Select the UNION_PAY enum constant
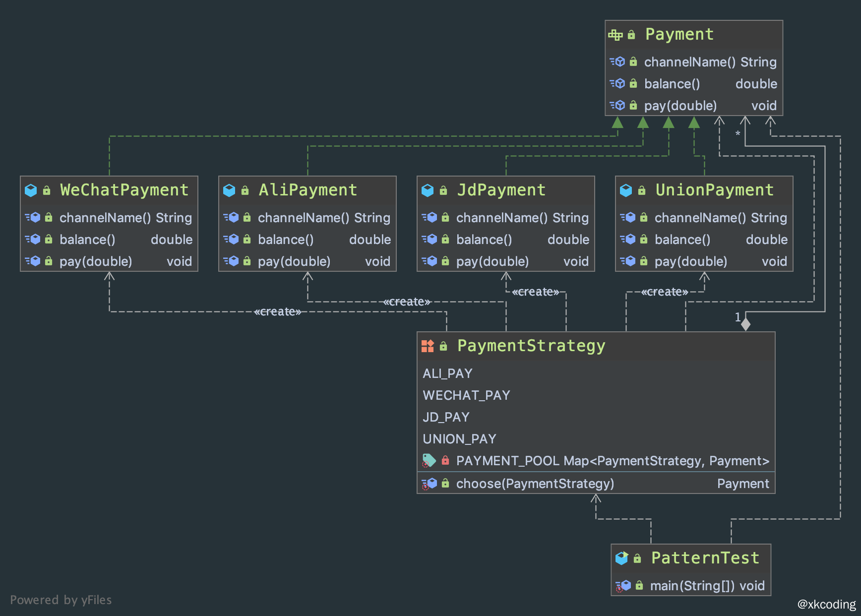Screen dimensions: 861x616 459,439
